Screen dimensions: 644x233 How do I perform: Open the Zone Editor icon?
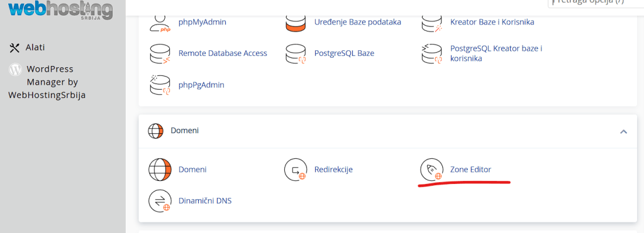click(x=431, y=170)
